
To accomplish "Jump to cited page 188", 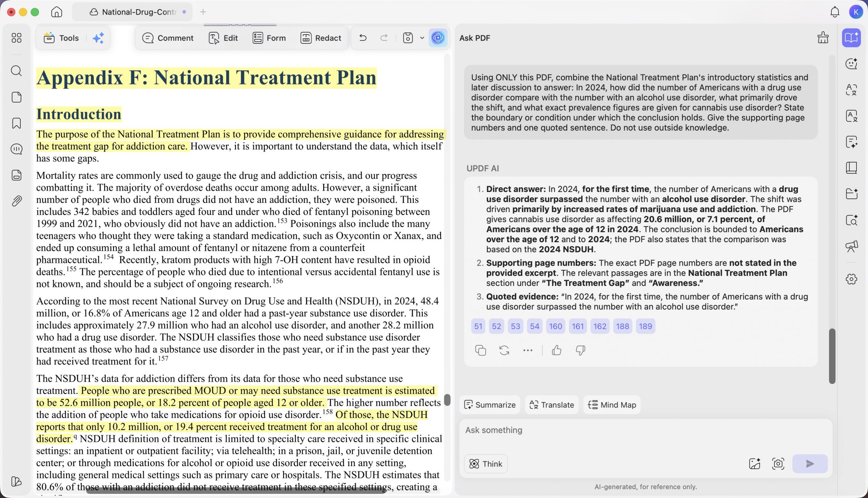I will point(623,326).
